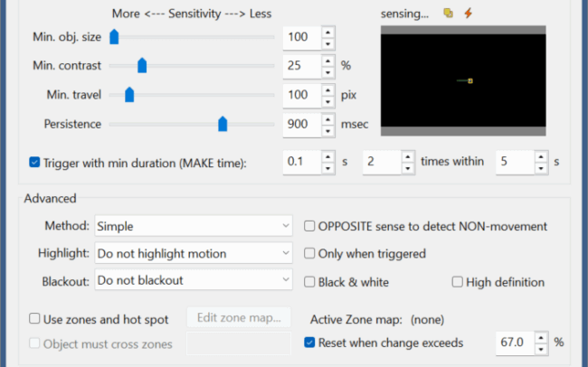This screenshot has width=588, height=367.
Task: Click the yellow marker in motion preview
Action: [470, 81]
